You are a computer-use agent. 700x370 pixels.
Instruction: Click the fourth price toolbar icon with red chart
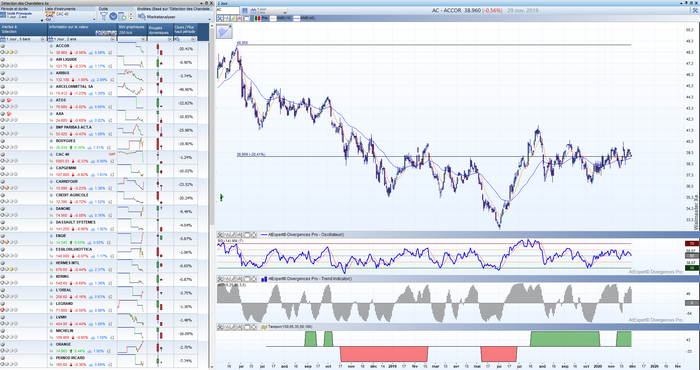[x=240, y=18]
